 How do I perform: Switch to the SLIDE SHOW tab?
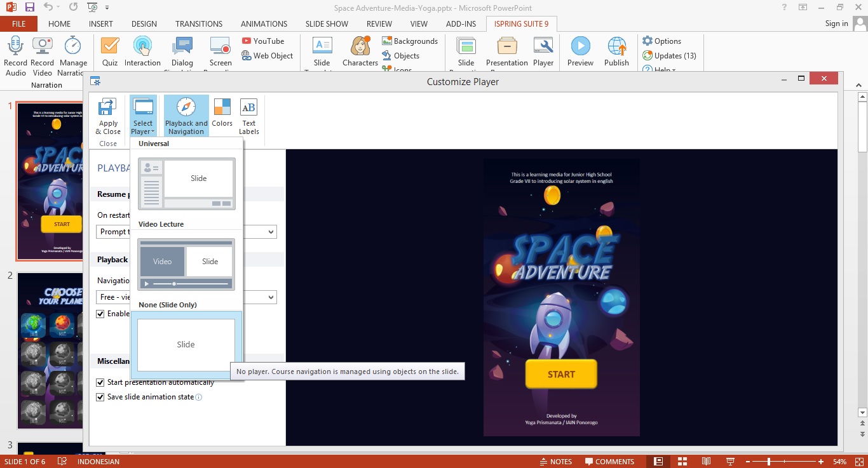tap(327, 23)
